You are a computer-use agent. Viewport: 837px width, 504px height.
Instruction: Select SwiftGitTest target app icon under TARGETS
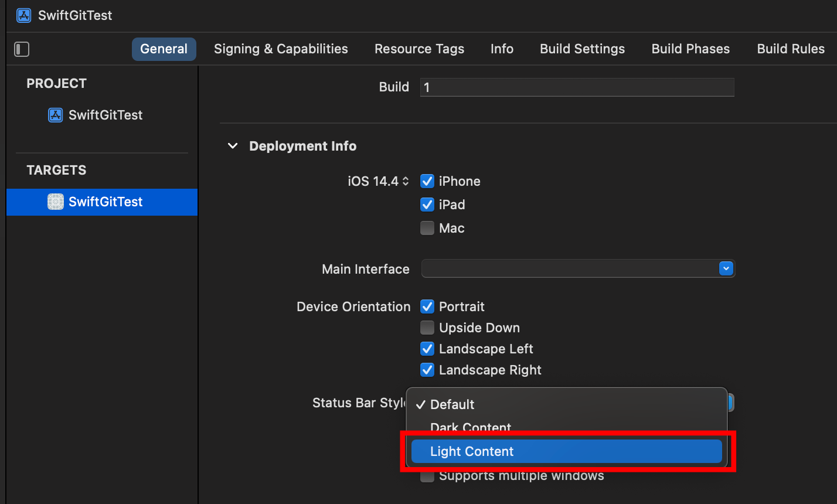coord(55,202)
